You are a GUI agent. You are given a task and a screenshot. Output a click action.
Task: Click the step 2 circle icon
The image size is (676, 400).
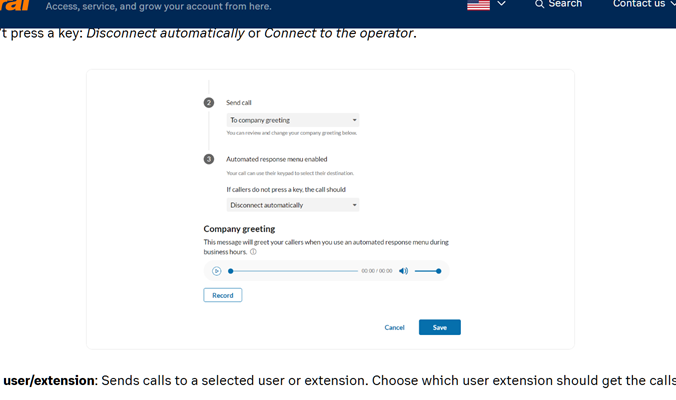coord(209,103)
